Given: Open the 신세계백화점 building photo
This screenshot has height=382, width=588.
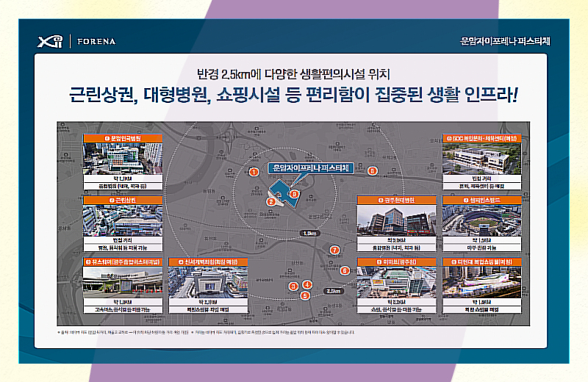Looking at the screenshot, I should coord(208,282).
